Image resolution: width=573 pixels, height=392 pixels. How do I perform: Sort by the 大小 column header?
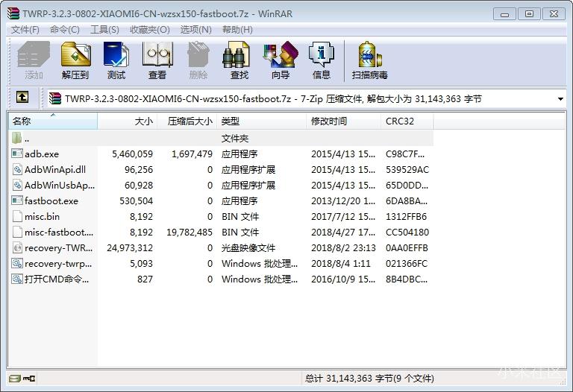(127, 121)
